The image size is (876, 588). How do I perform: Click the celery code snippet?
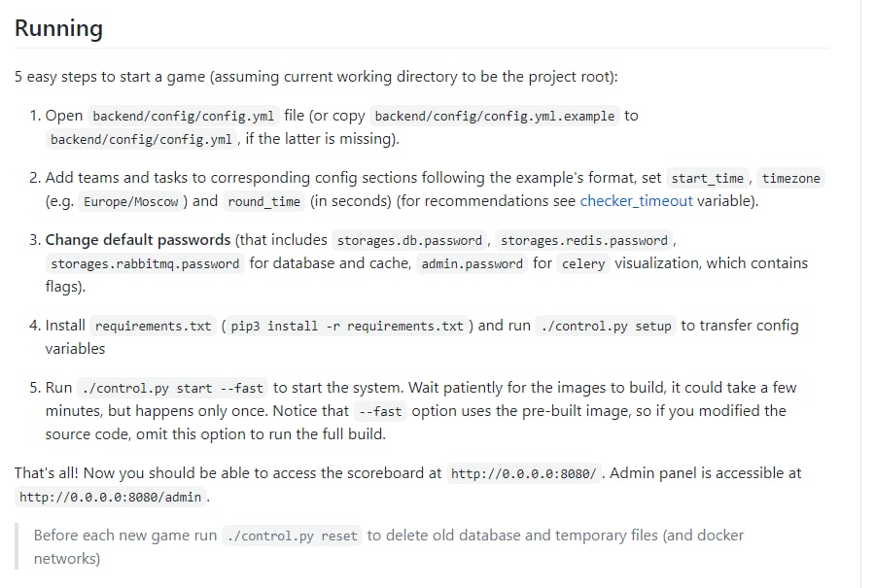[583, 263]
